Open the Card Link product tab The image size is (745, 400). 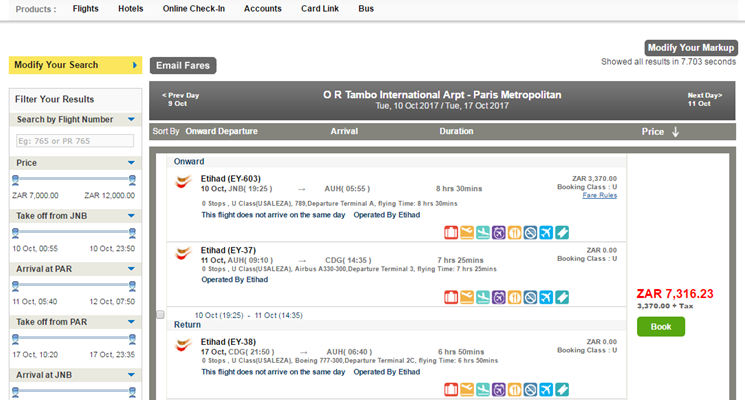(x=320, y=9)
